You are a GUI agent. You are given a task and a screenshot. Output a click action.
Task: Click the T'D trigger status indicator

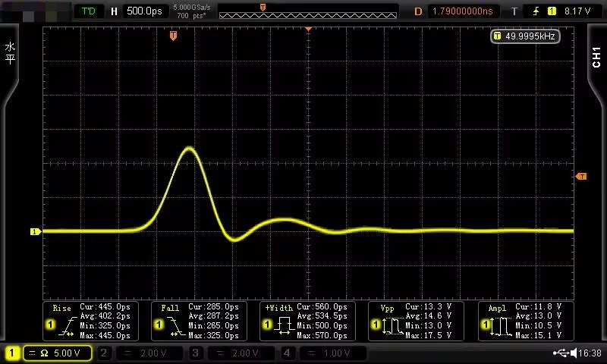point(88,11)
